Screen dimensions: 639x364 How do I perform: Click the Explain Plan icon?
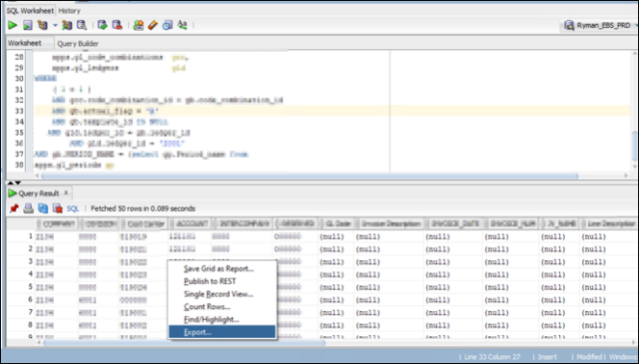click(42, 25)
